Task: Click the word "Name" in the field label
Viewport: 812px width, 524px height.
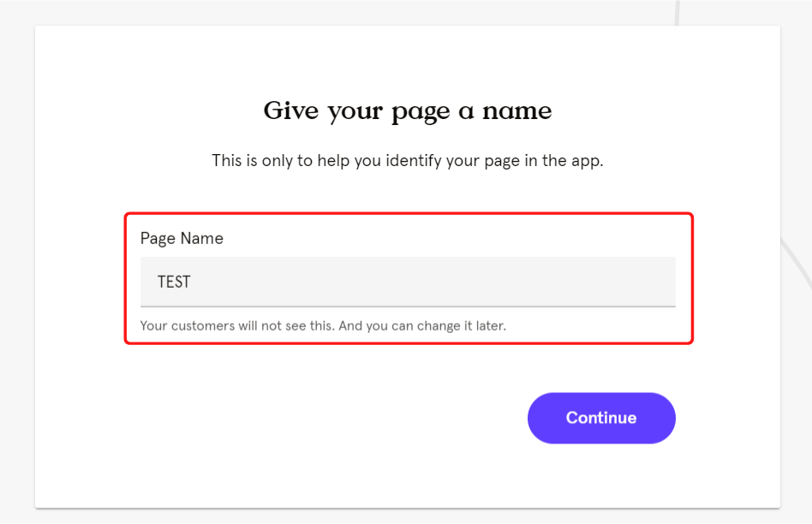Action: point(202,238)
